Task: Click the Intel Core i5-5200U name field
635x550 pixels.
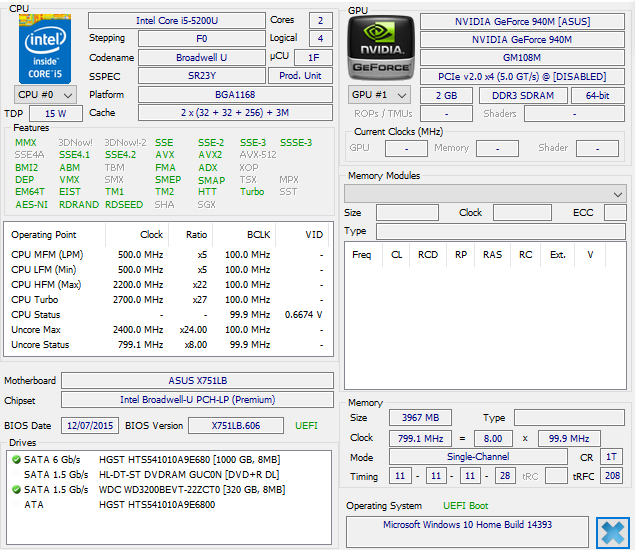Action: click(x=177, y=21)
